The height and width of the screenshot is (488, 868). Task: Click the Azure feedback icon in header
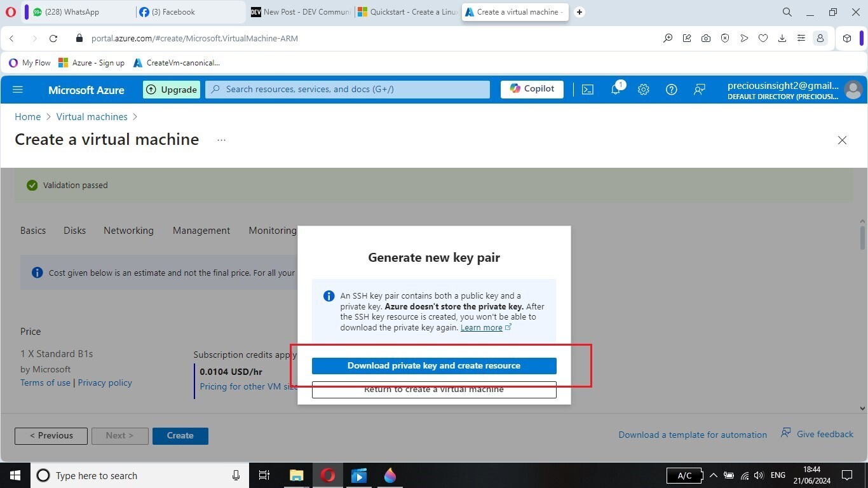[x=700, y=90]
